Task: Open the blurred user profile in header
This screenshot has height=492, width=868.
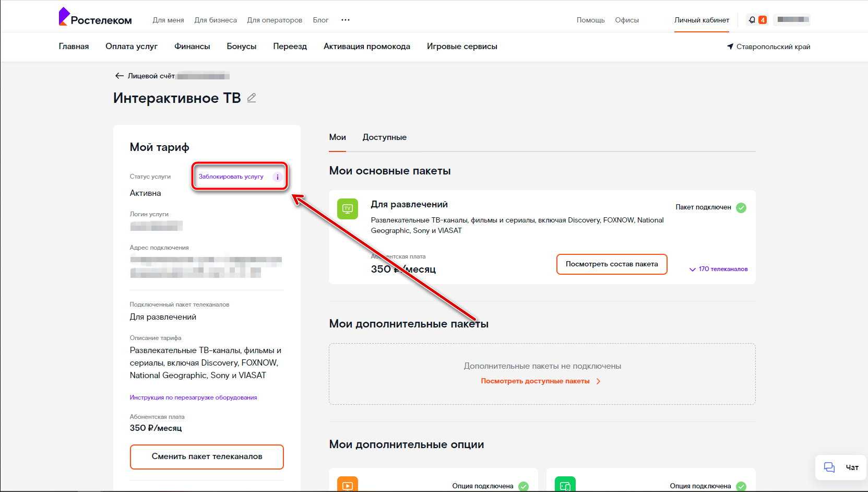Action: point(792,20)
